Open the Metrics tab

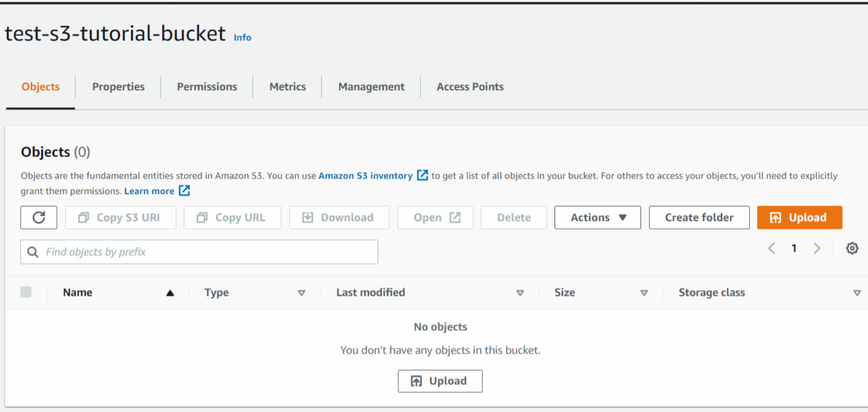[x=288, y=87]
